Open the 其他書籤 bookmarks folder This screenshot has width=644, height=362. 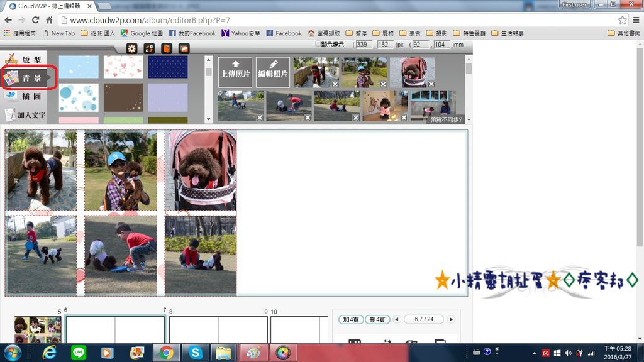[x=624, y=33]
